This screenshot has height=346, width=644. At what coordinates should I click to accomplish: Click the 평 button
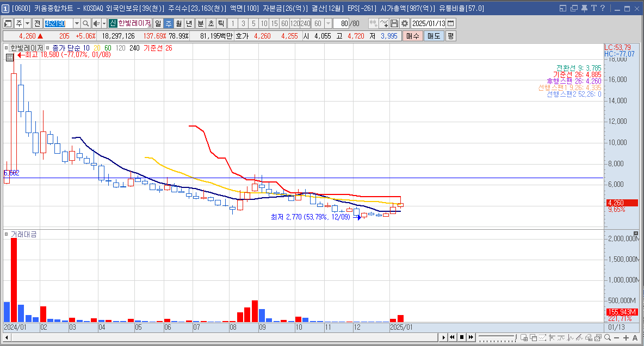(x=450, y=36)
